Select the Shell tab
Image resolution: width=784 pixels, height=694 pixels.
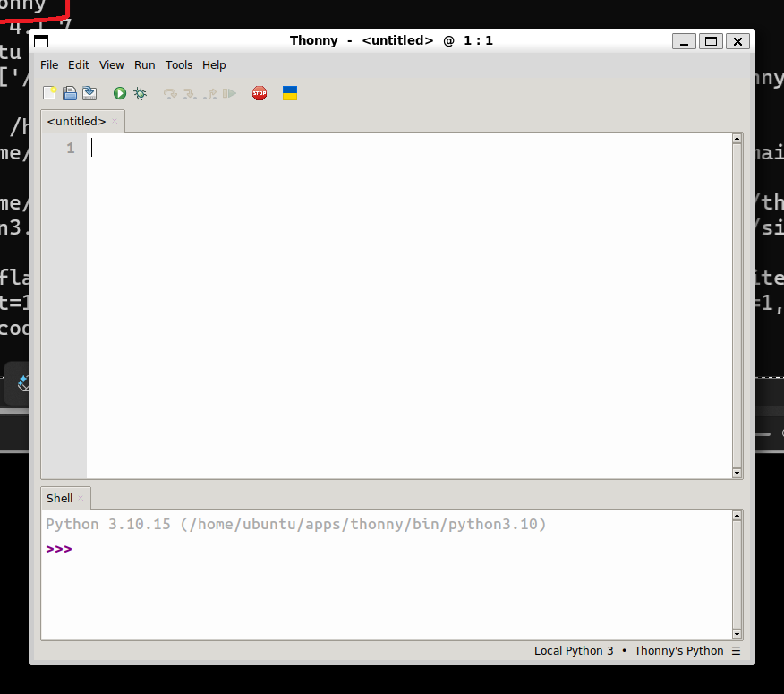[59, 499]
